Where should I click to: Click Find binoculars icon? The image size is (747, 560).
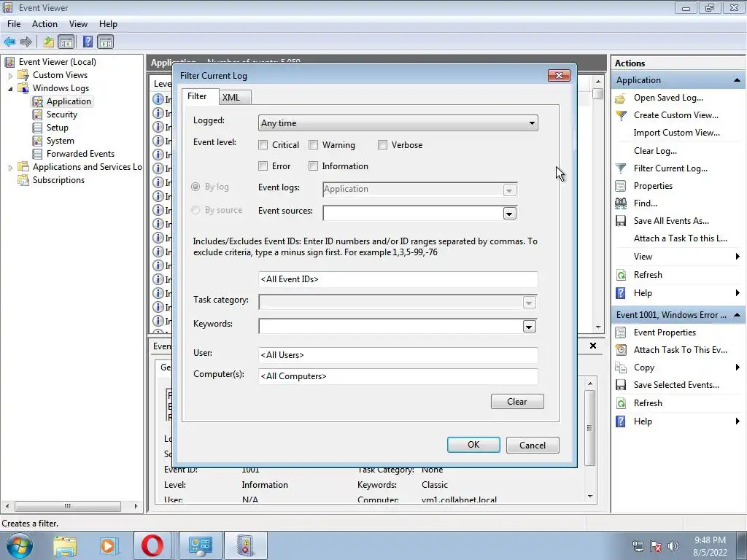[620, 203]
